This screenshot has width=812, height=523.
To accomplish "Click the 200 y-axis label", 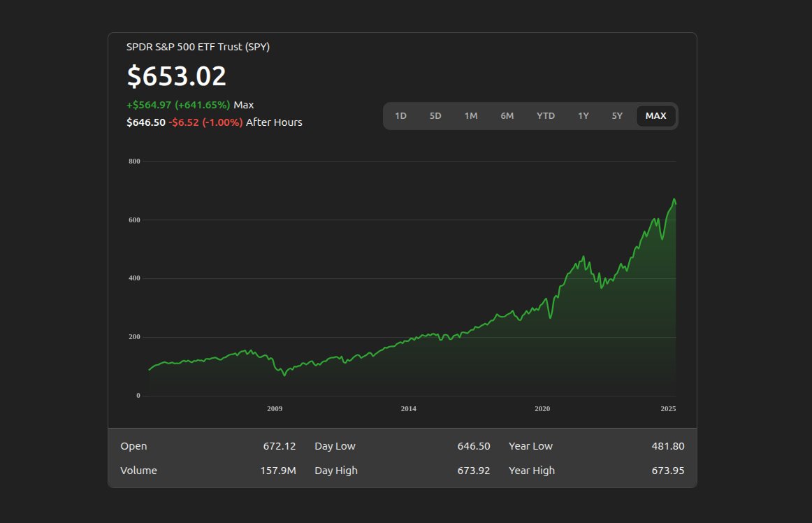I will (x=134, y=337).
